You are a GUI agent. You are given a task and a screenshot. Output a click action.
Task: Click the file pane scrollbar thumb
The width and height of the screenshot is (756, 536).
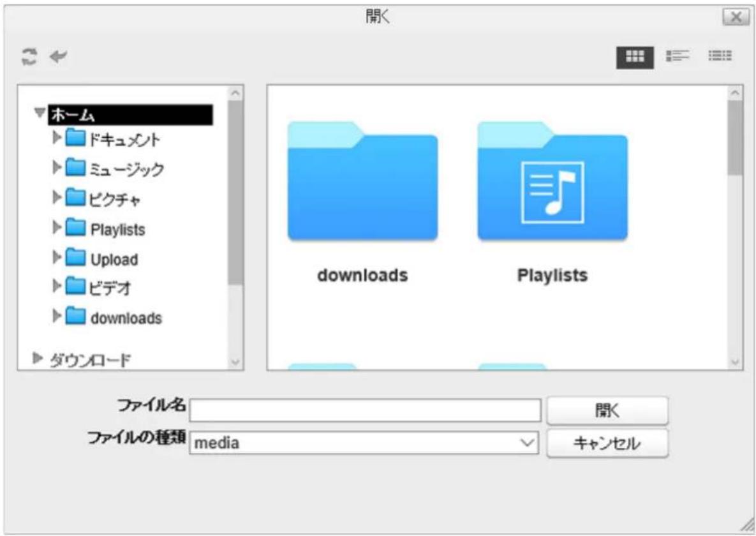[736, 138]
